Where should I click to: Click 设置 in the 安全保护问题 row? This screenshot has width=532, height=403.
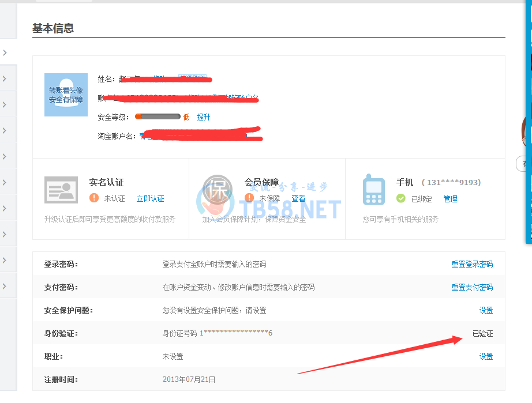[486, 310]
